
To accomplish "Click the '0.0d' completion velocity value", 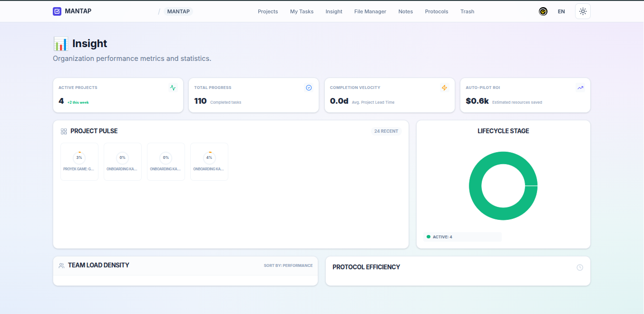I will click(339, 101).
